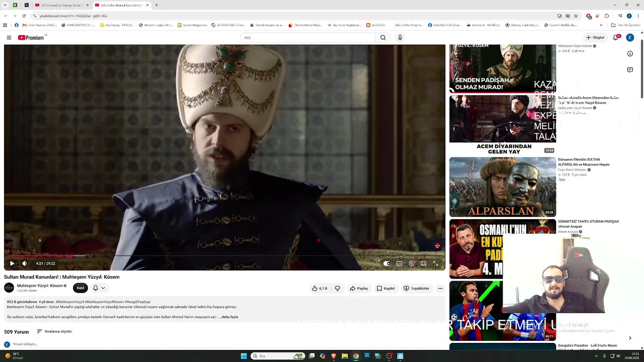Open Gelen Kutusu Gmail bookmark
Image resolution: width=644 pixels, height=362 pixels.
40,25
